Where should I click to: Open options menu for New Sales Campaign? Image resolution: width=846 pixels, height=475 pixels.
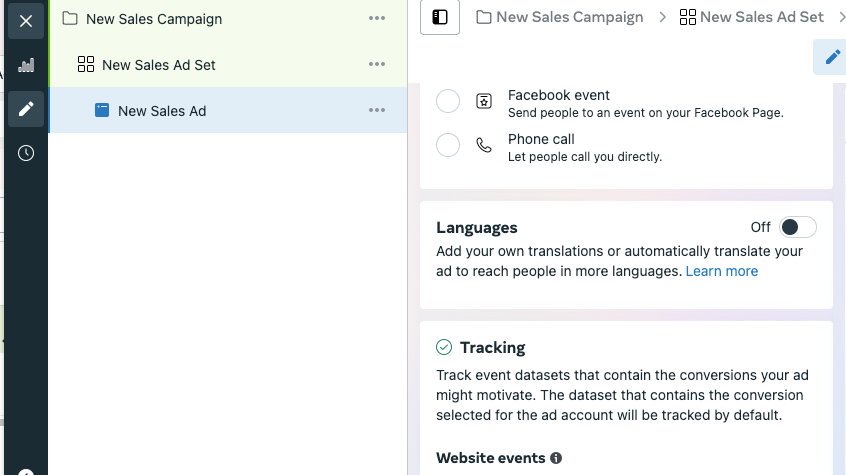click(377, 18)
